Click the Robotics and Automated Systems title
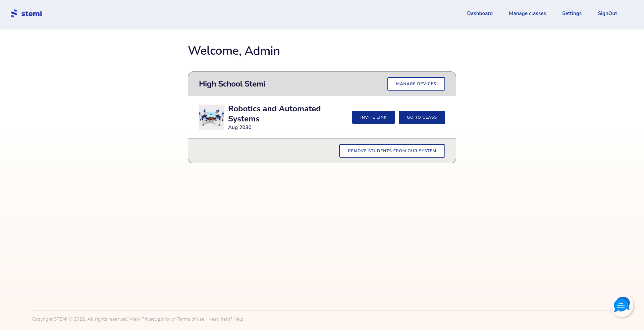Viewport: 644px width, 330px height. pyautogui.click(x=274, y=113)
